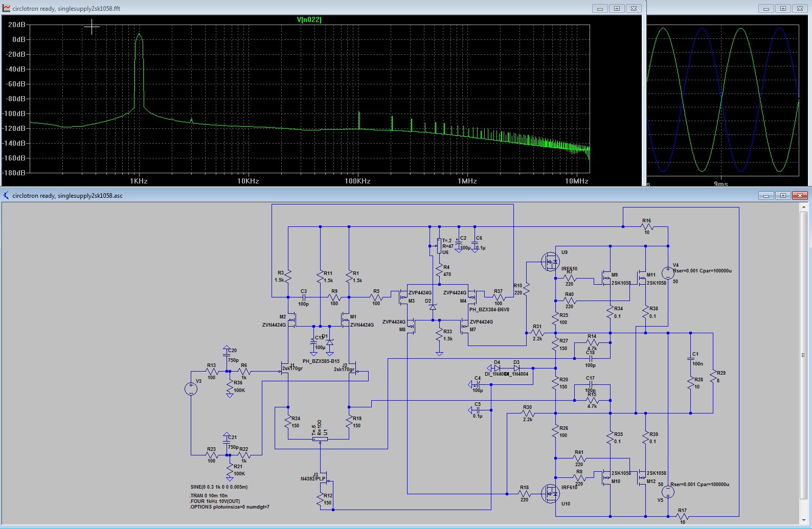
Task: Click the .OPTIONS plotwinsize=0 numdgt=7 directive
Action: point(229,507)
